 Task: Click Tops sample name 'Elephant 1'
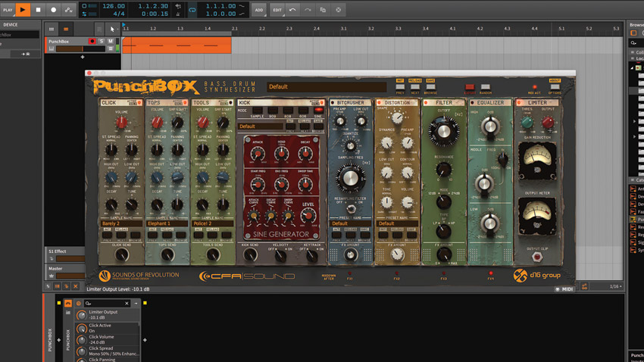(x=167, y=223)
